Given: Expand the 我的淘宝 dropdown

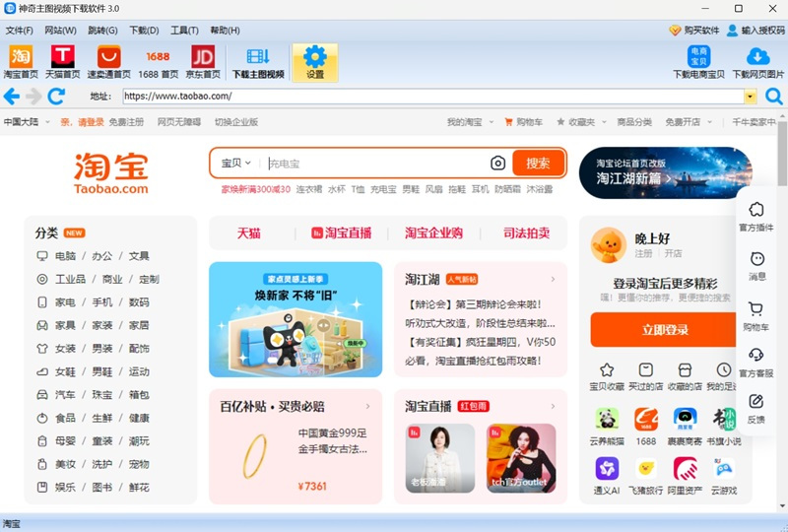Looking at the screenshot, I should [x=492, y=122].
